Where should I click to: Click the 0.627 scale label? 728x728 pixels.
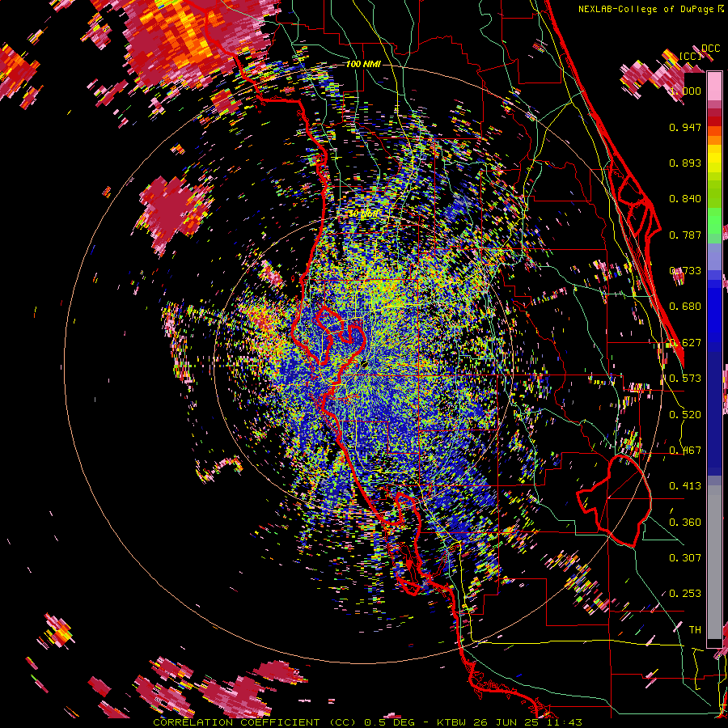[x=685, y=343]
